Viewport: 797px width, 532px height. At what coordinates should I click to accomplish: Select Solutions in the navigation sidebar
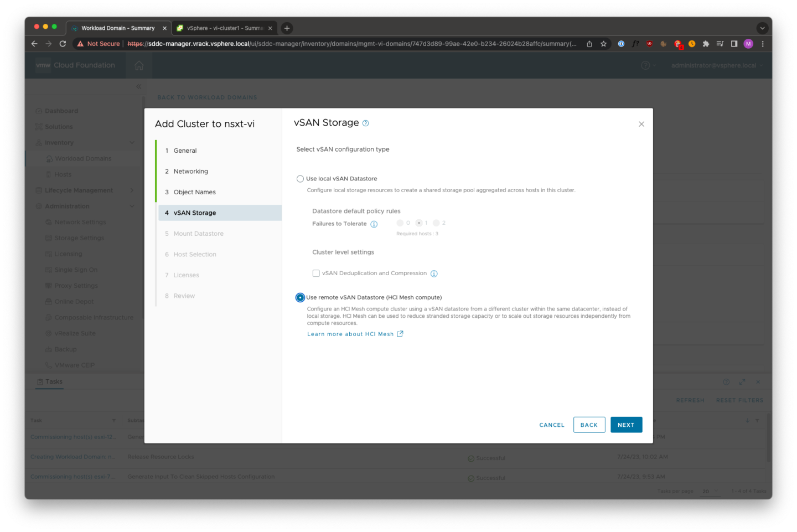[x=58, y=126]
